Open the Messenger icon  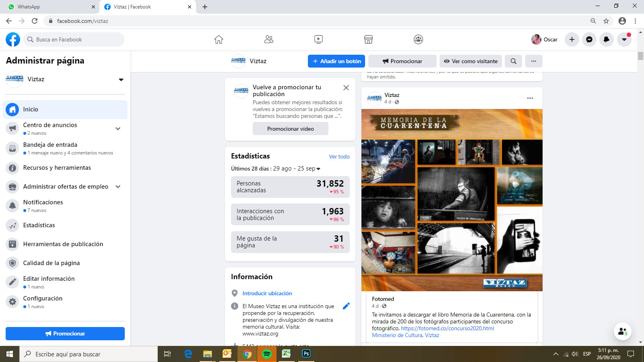coord(589,39)
